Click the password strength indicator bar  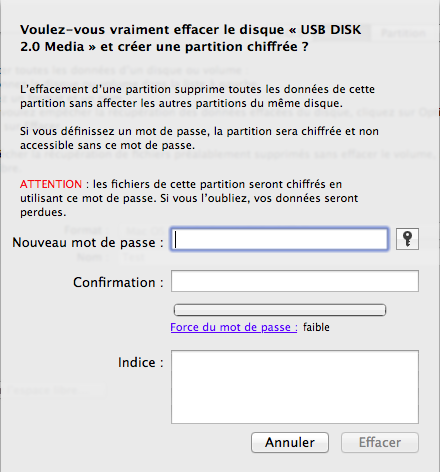coord(280,310)
